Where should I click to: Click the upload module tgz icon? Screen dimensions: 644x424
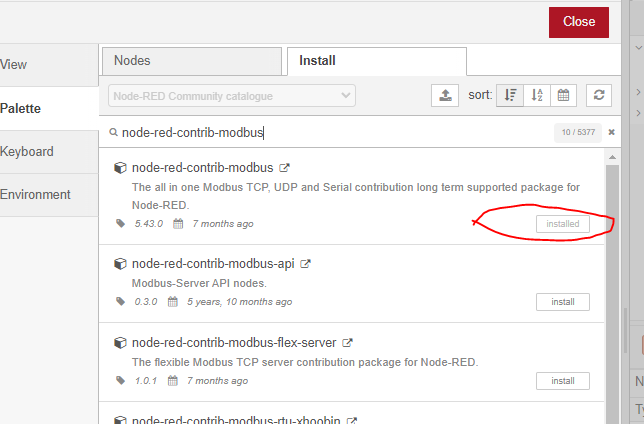[445, 95]
